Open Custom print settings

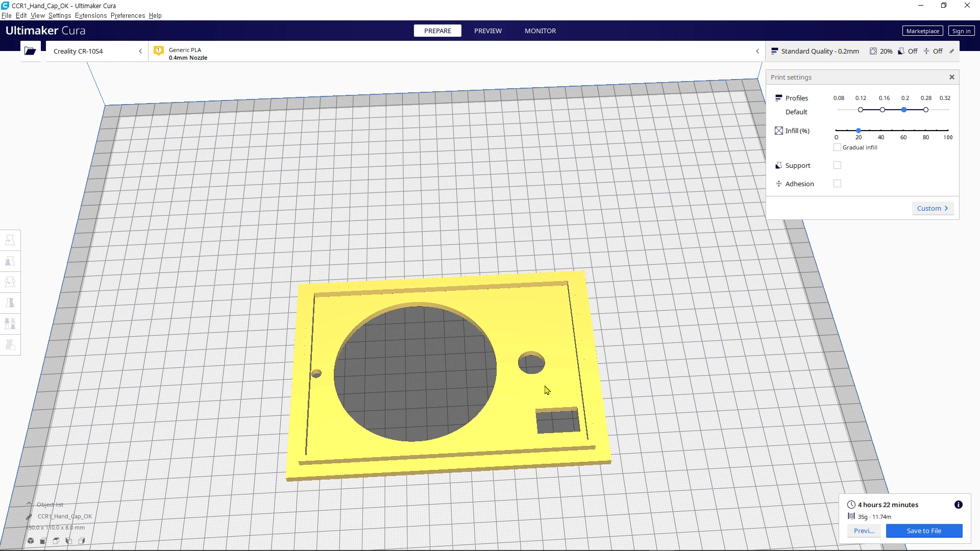pos(932,208)
